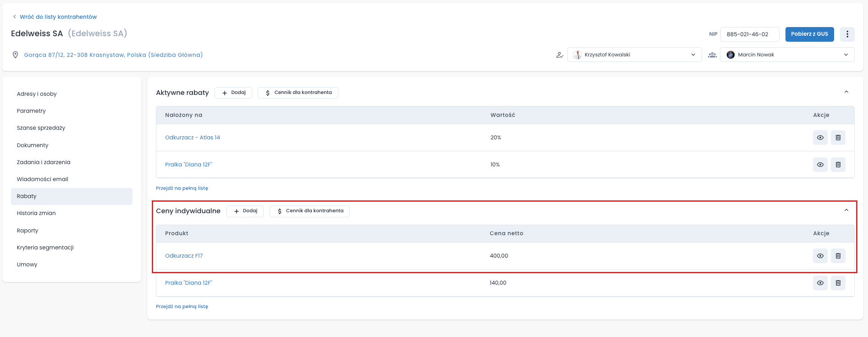Open Szanse sprzedaży in the sidebar
The height and width of the screenshot is (337, 868).
[41, 128]
